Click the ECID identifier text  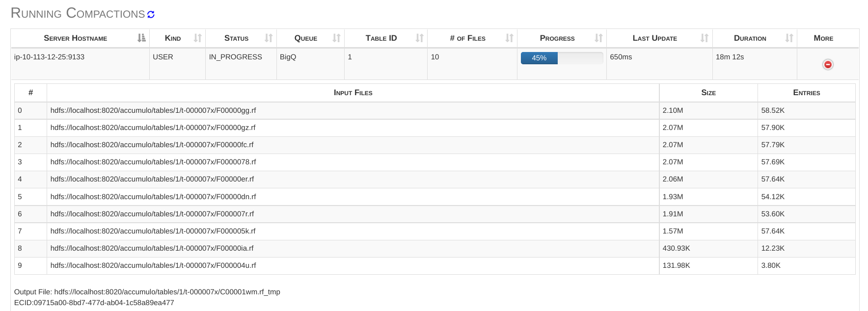click(x=94, y=303)
